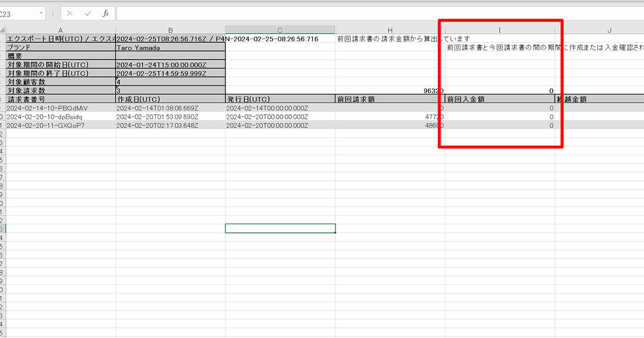Select the cell starting 2024-02-25T08:26:56.716Z
Viewport: 644px width, 338px height.
click(x=171, y=39)
